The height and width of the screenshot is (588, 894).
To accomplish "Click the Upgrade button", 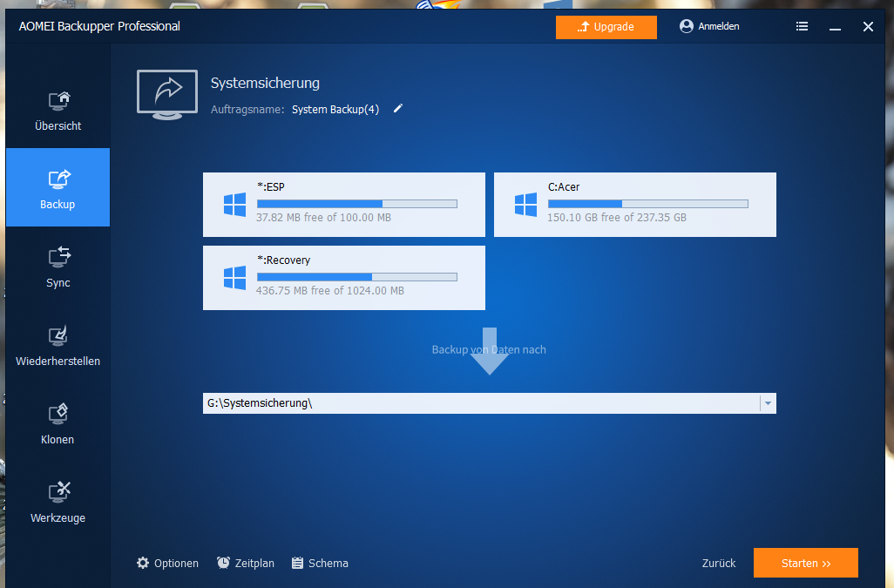I will (606, 27).
